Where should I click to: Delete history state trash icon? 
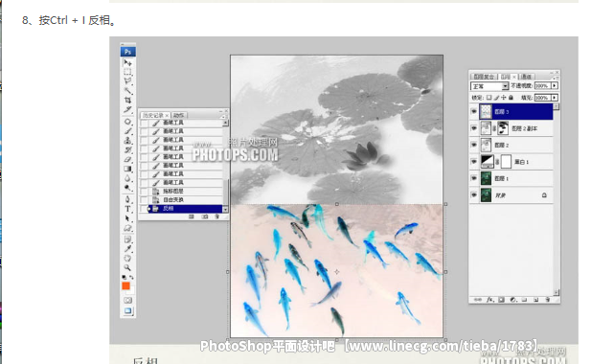[x=216, y=216]
